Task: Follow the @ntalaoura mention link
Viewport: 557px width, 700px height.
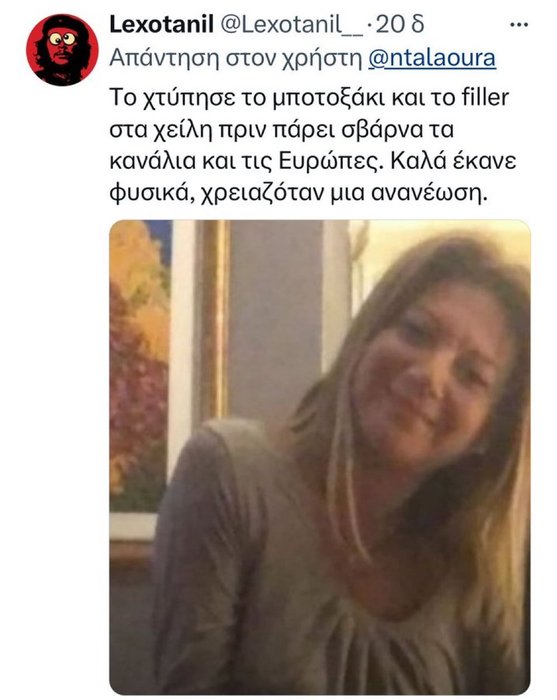Action: [x=432, y=58]
